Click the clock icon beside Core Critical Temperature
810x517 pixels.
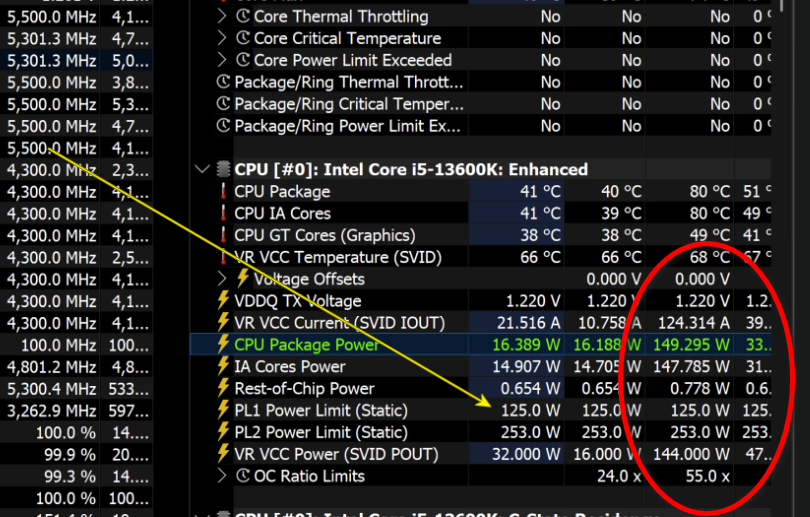click(243, 38)
